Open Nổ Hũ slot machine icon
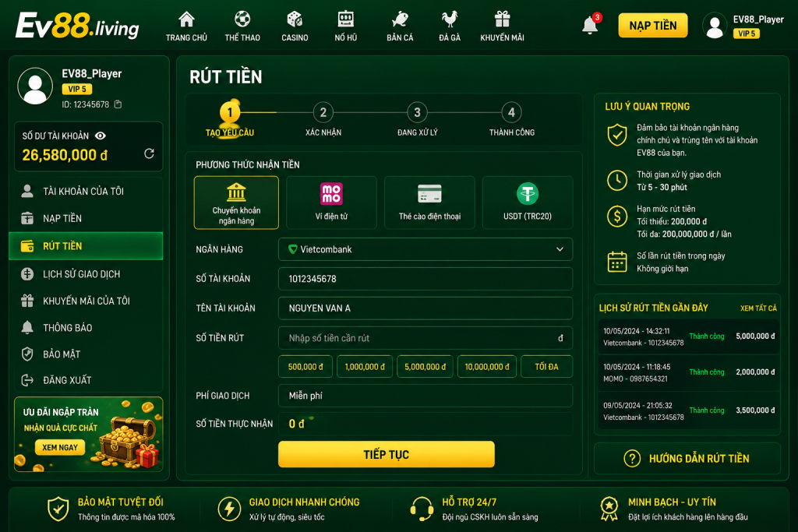 pyautogui.click(x=345, y=19)
